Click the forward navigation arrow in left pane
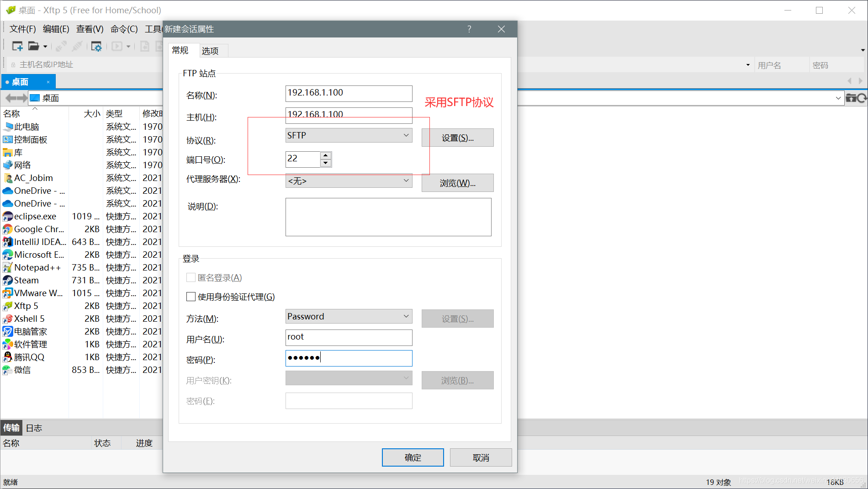This screenshot has width=868, height=489. click(22, 98)
